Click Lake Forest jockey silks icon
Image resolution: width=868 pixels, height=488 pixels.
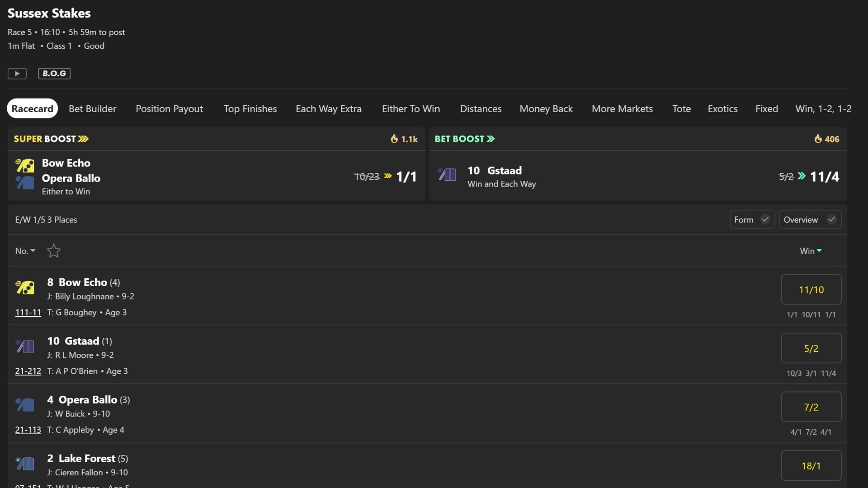tap(25, 464)
